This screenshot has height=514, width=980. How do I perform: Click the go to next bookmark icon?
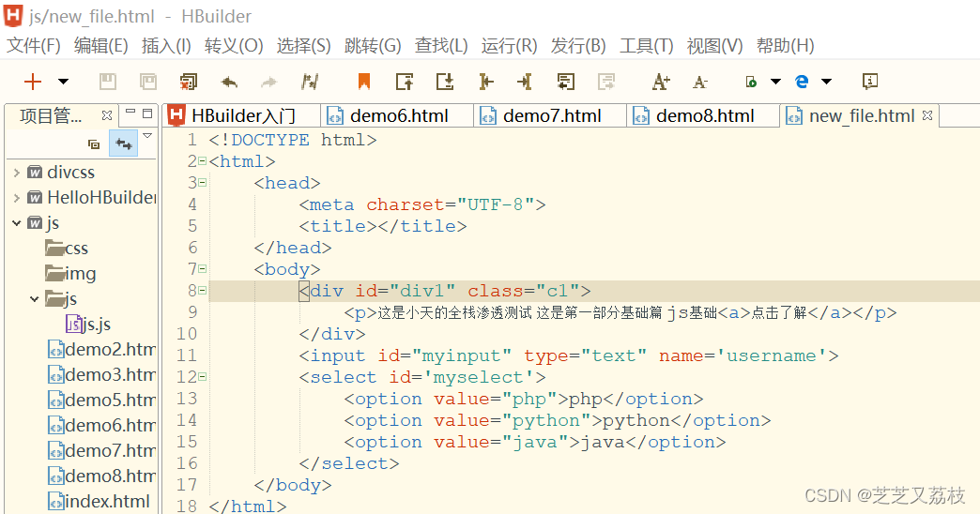[x=445, y=82]
